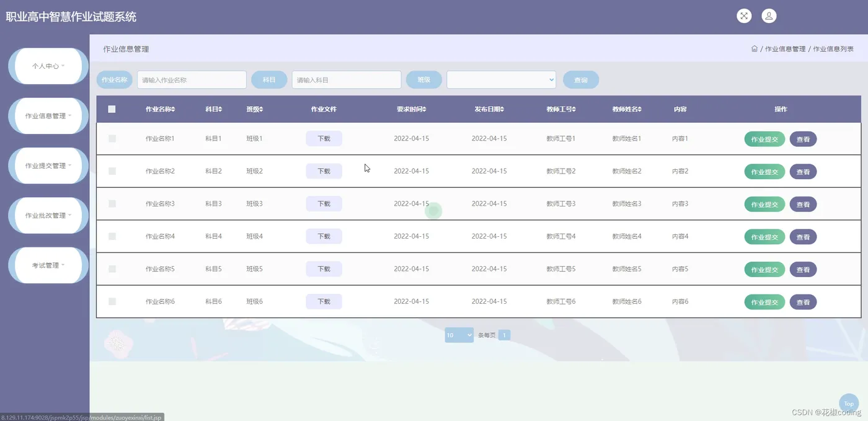Viewport: 868px width, 421px height.
Task: Click 作业提交 for 作业名称2
Action: click(x=764, y=172)
